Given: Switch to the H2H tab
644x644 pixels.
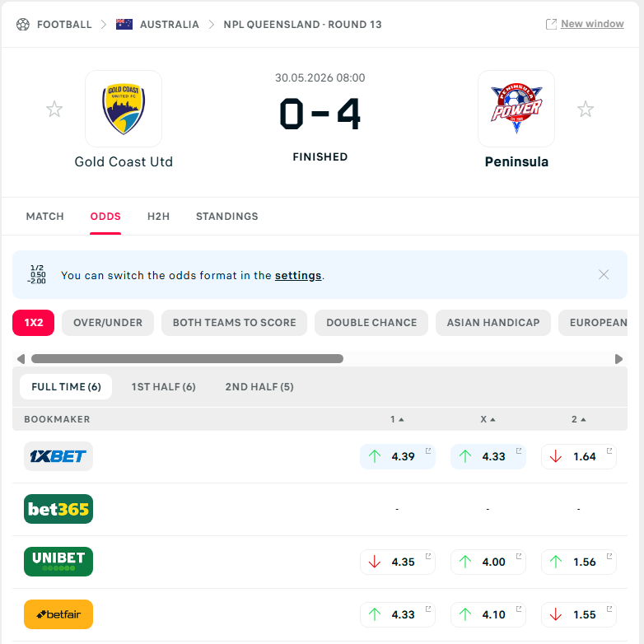Looking at the screenshot, I should tap(159, 217).
